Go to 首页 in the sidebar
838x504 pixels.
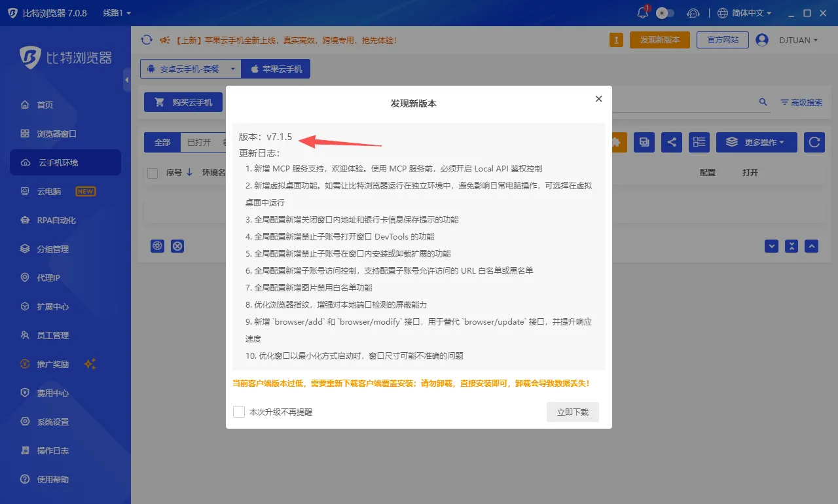pyautogui.click(x=65, y=105)
